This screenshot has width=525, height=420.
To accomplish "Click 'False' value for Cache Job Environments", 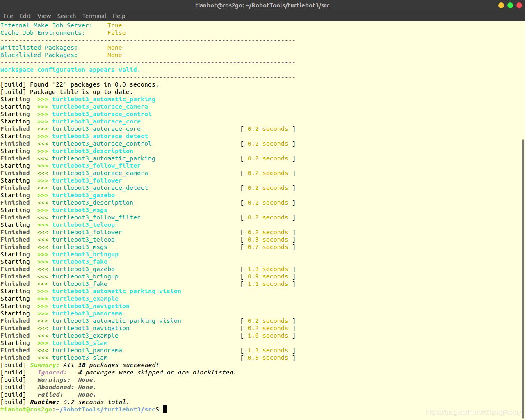I will pyautogui.click(x=116, y=33).
